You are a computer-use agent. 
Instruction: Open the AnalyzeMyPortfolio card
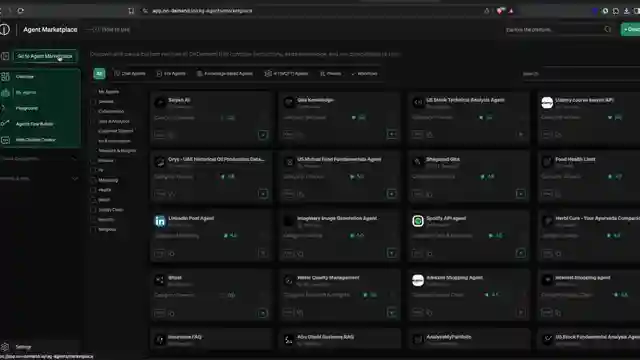click(x=469, y=340)
